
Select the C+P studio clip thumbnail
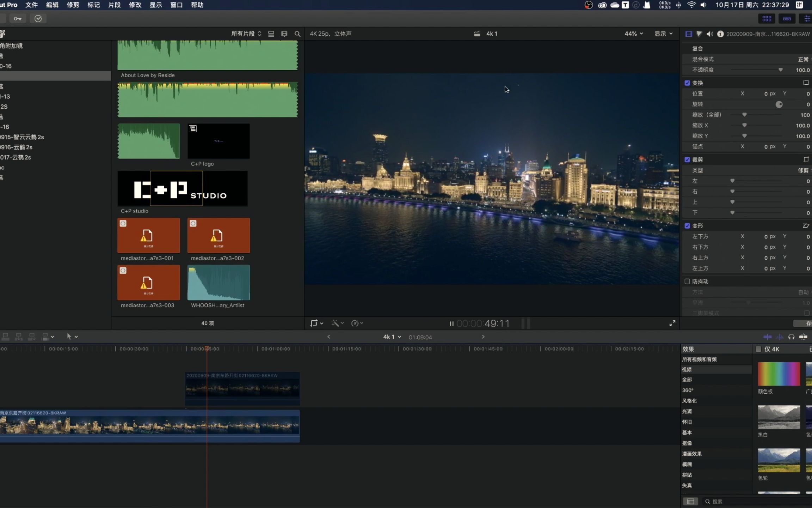point(182,189)
